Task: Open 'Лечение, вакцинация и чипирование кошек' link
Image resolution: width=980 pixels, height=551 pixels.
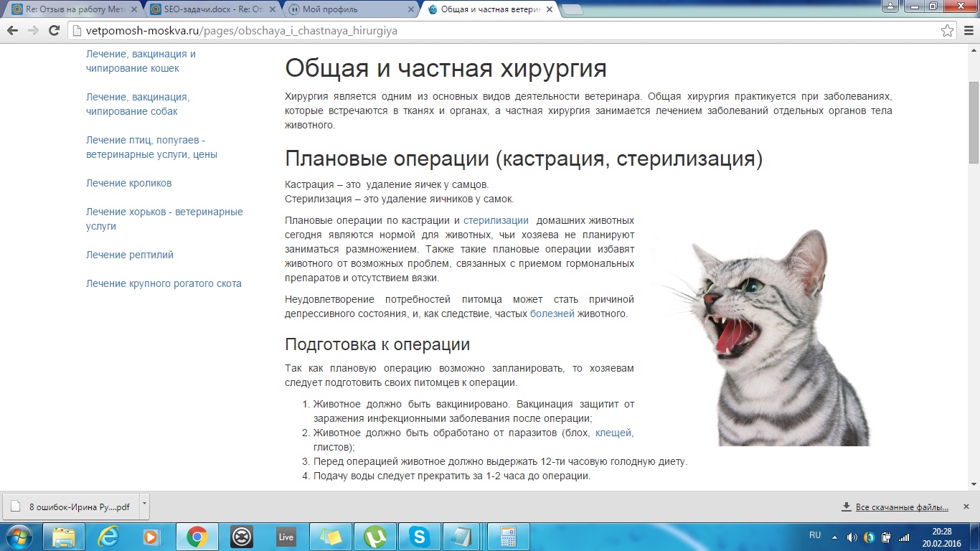Action: click(x=141, y=61)
